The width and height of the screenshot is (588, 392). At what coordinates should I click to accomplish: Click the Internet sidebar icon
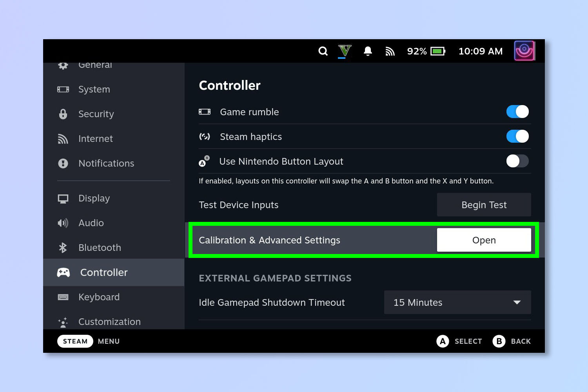tap(63, 139)
